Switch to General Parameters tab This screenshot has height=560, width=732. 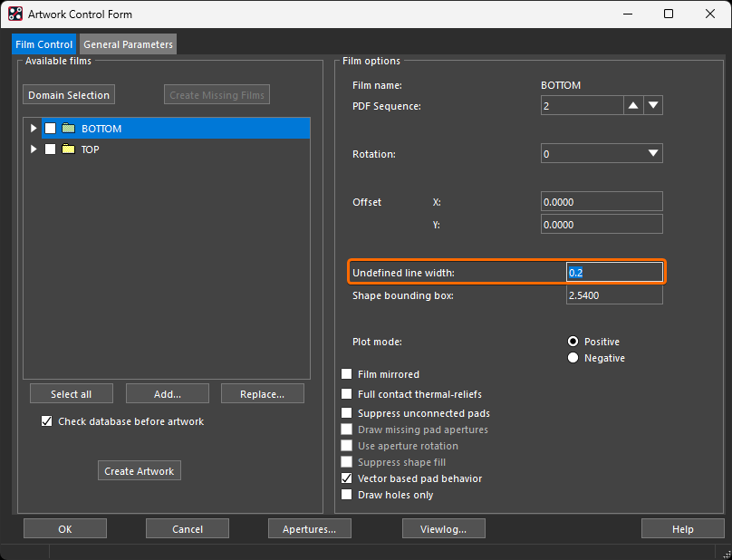pos(128,44)
